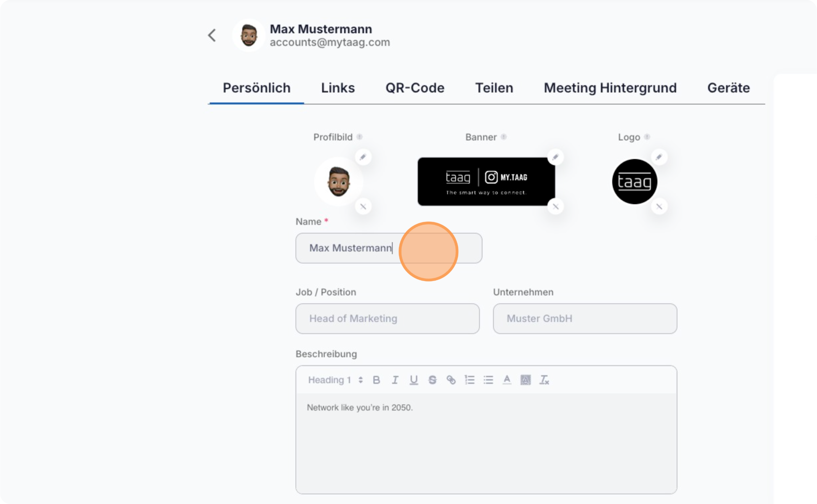Go back with the left chevron
This screenshot has height=504, width=817.
[x=212, y=35]
